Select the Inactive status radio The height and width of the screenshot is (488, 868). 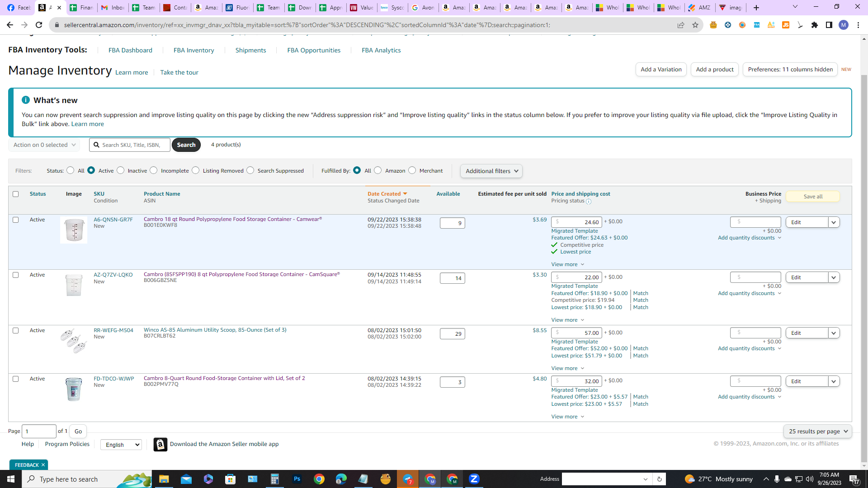coord(120,170)
